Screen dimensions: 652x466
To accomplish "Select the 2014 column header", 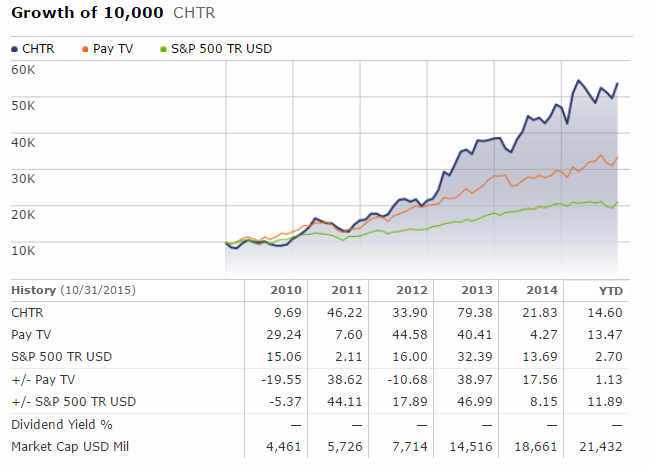I will pyautogui.click(x=542, y=290).
